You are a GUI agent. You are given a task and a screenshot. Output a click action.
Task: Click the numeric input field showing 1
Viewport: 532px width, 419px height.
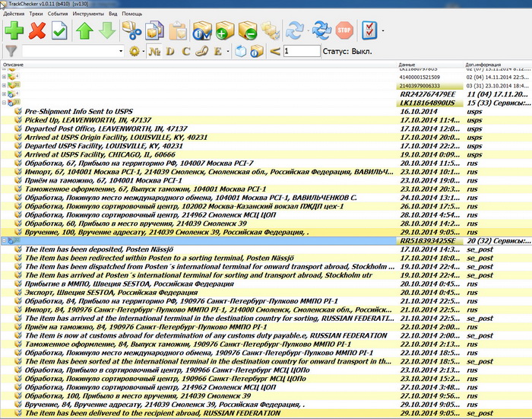pyautogui.click(x=301, y=51)
